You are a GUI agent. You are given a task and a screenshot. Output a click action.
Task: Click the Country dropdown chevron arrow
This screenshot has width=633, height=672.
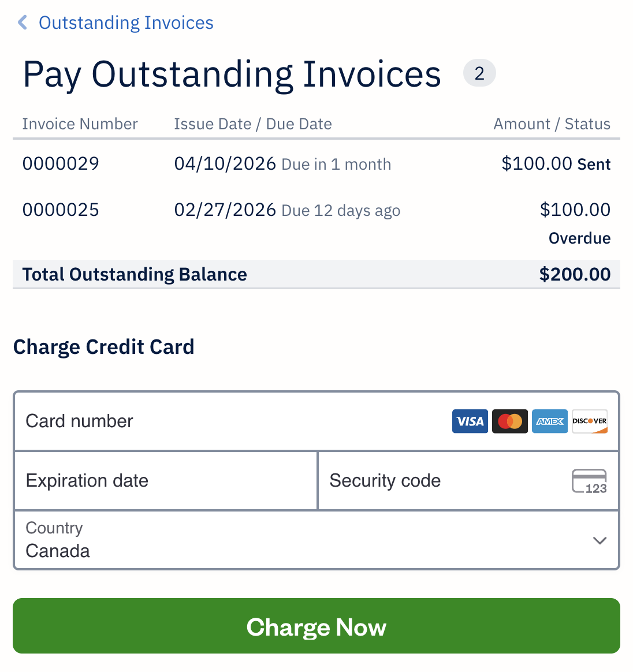click(x=600, y=540)
